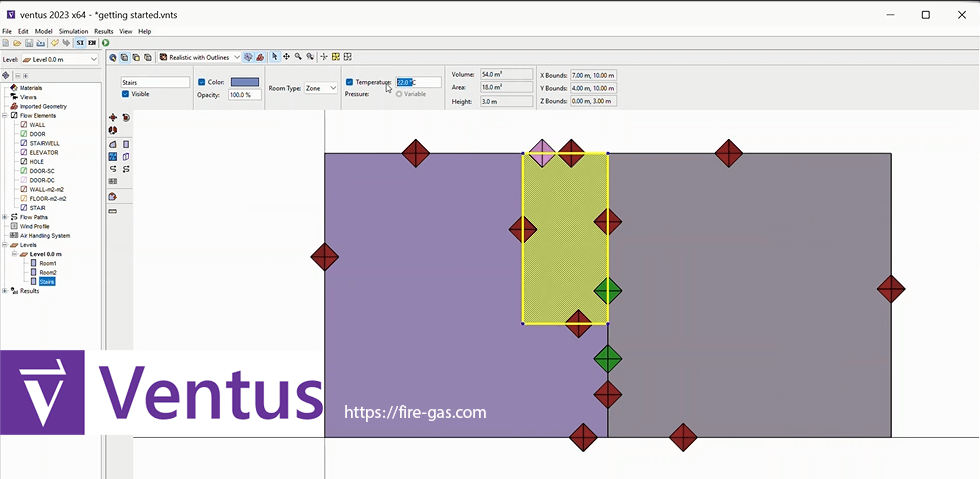Select FLOOR-m2-m2 in the tree

click(x=48, y=199)
